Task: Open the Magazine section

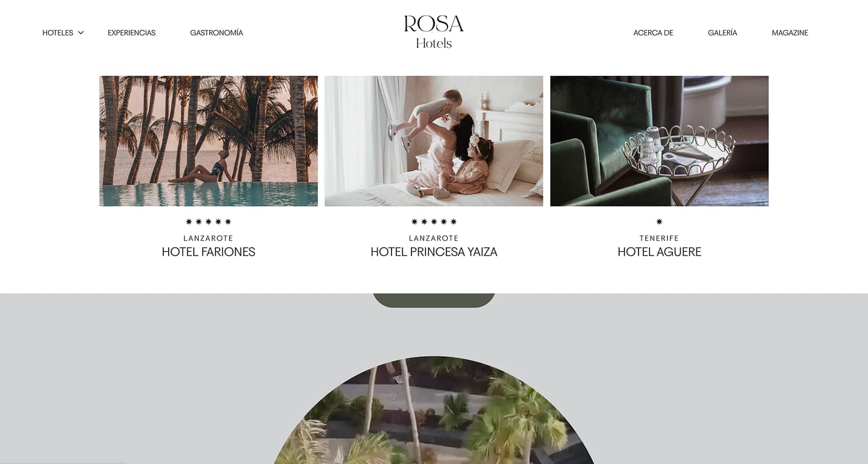Action: (x=790, y=33)
